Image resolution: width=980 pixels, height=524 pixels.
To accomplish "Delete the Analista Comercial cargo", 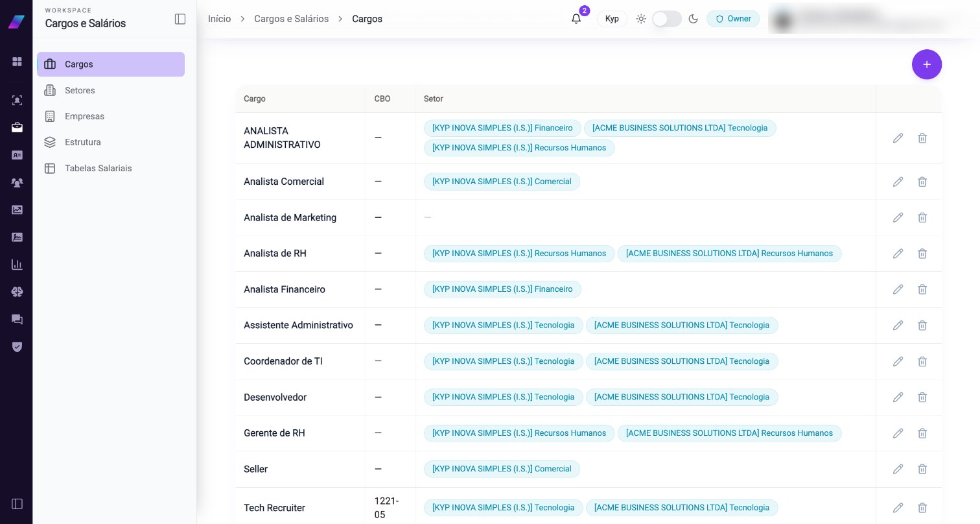I will coord(922,182).
